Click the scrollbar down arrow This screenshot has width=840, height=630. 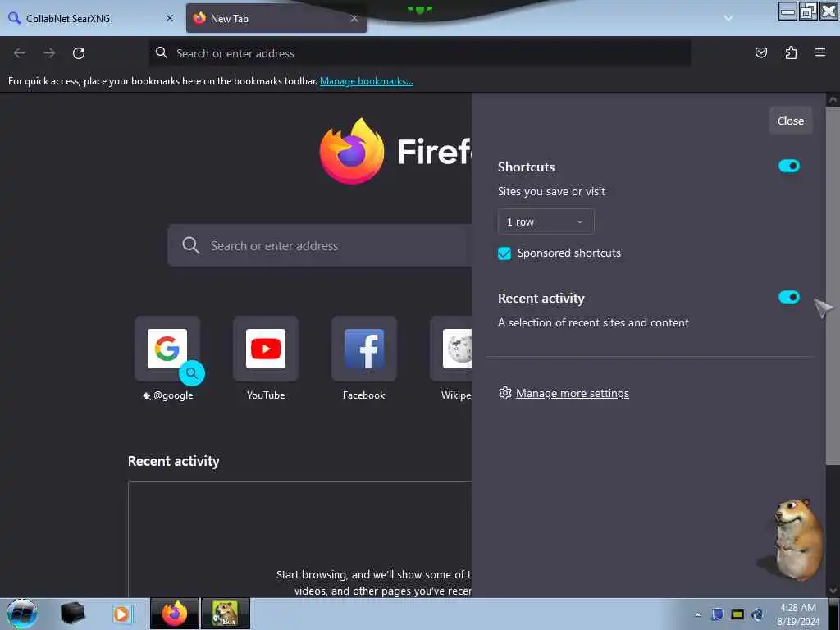pos(833,591)
